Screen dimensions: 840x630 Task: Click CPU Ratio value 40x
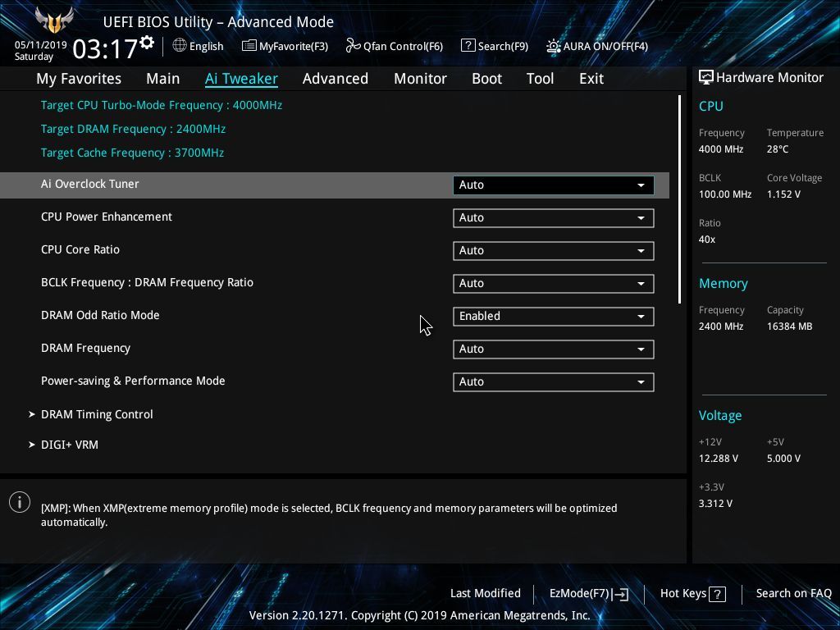pos(706,240)
